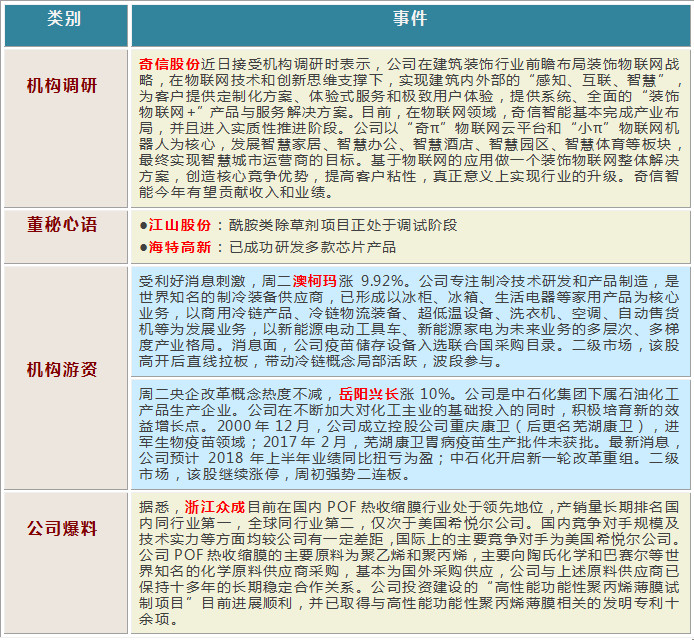Click the paragraph about POF 热收缩膜
694x640 pixels.
[x=409, y=565]
